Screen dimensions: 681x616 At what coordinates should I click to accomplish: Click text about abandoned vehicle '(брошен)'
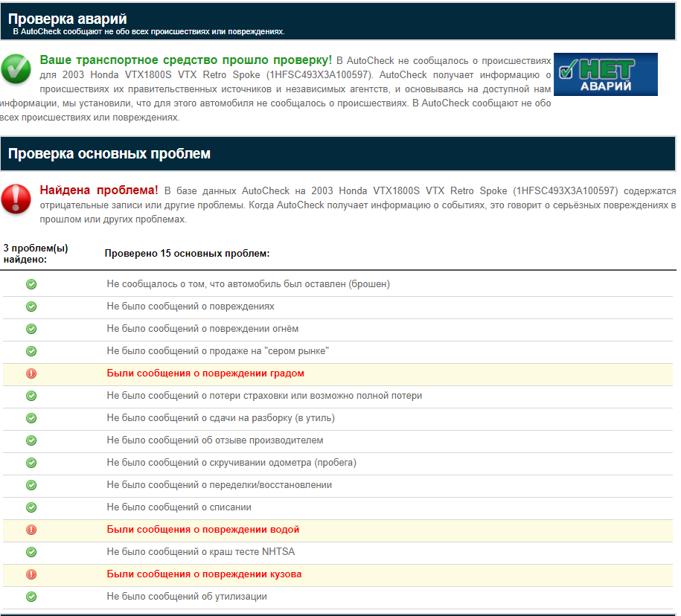[x=249, y=284]
